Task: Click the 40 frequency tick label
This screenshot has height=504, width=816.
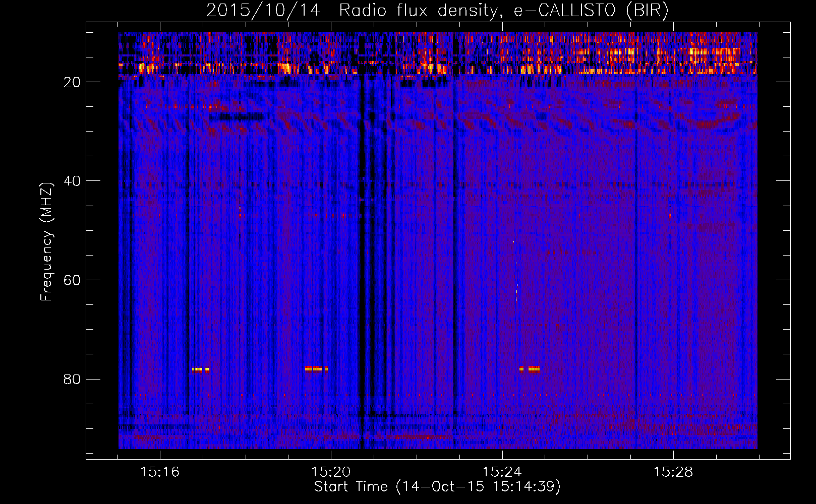Action: (72, 181)
